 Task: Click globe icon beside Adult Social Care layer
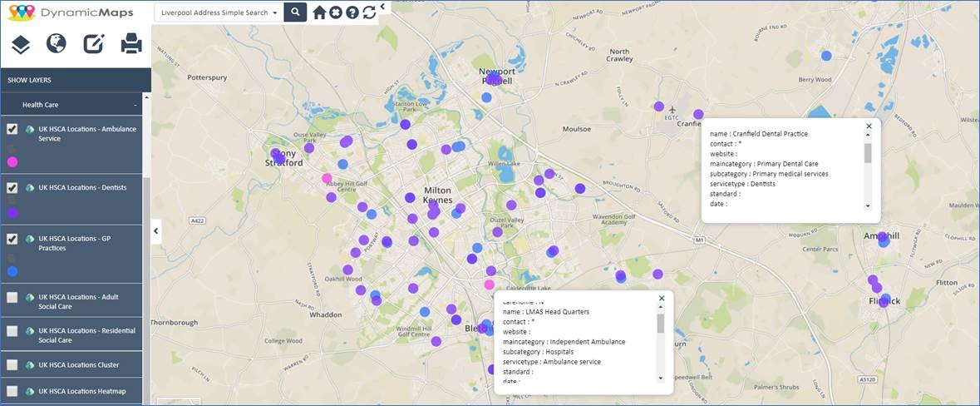click(29, 297)
